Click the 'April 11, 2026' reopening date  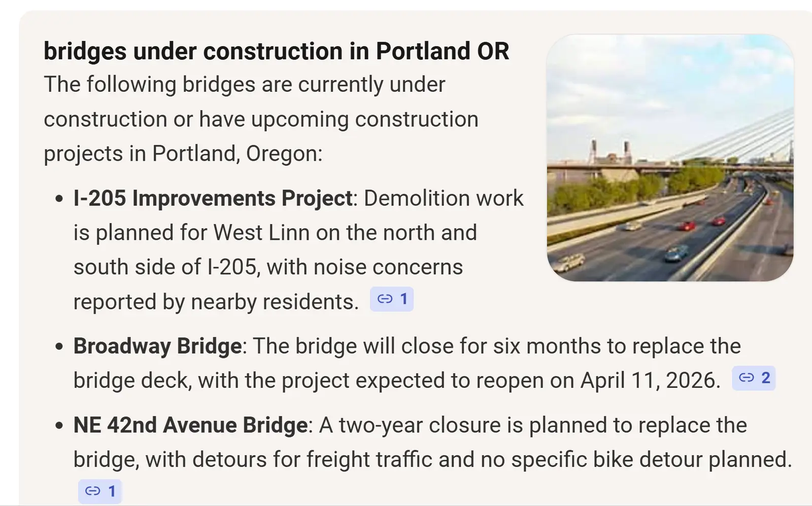coord(650,381)
